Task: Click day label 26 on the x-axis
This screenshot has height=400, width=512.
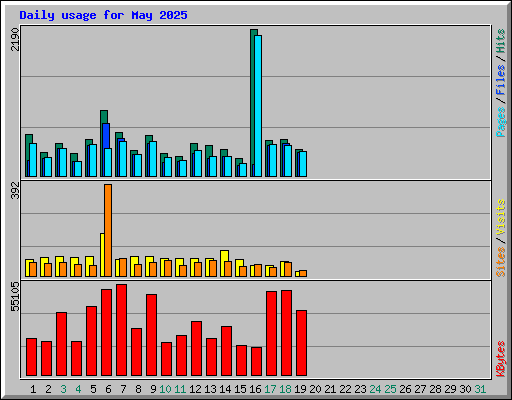Action: point(405,389)
